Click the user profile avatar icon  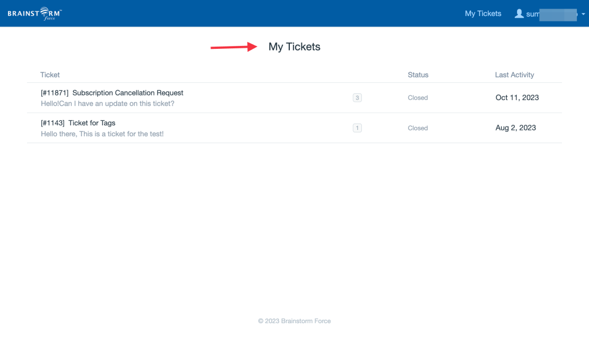coord(519,14)
